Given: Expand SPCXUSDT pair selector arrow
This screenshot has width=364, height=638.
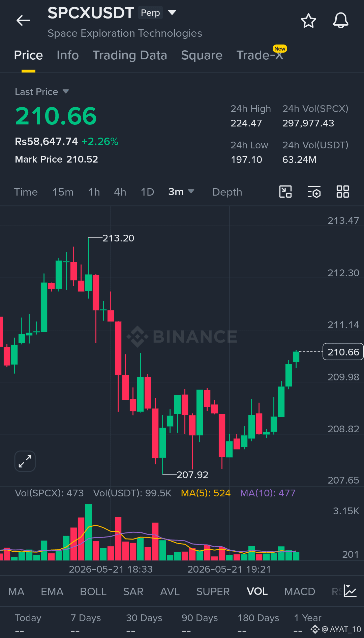Looking at the screenshot, I should pos(172,12).
